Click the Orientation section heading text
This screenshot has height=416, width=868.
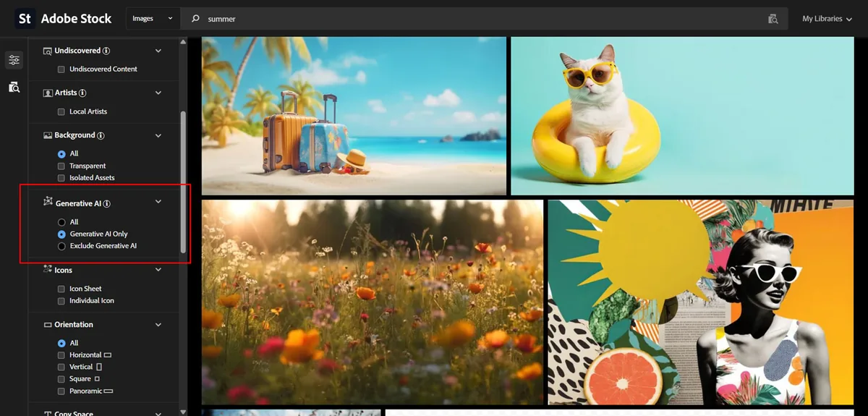[x=74, y=325]
